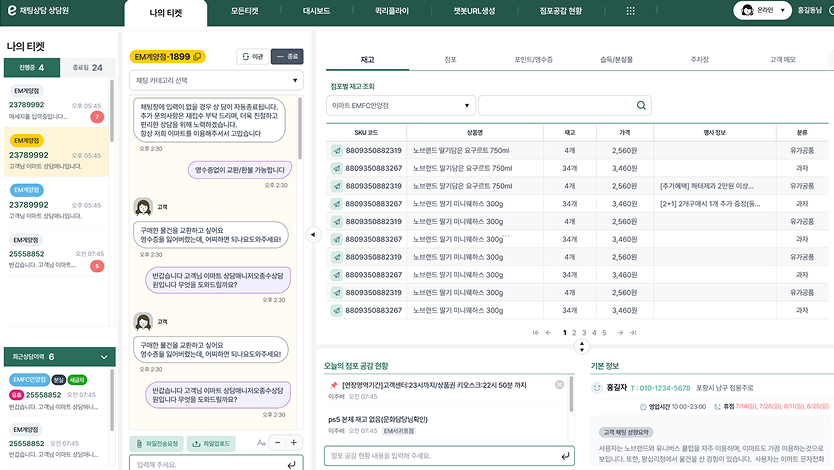The height and width of the screenshot is (470, 834).
Task: Submit the store notice input
Action: 566,456
